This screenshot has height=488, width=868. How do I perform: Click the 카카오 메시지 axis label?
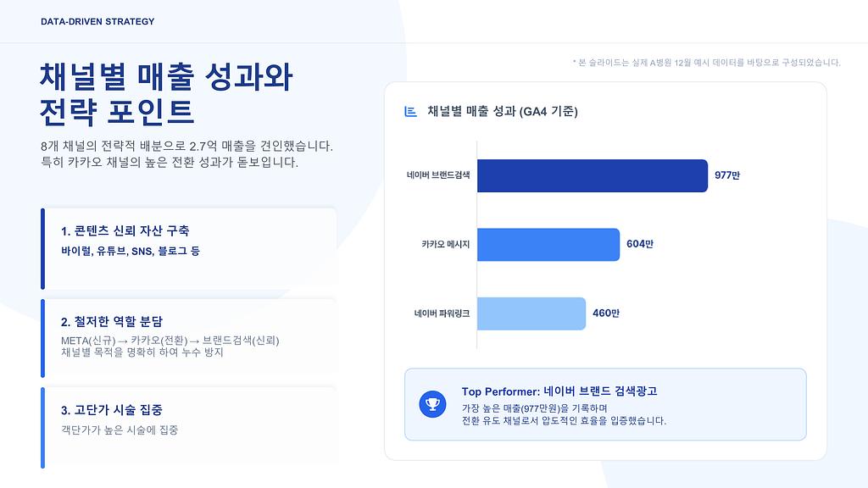pyautogui.click(x=445, y=244)
